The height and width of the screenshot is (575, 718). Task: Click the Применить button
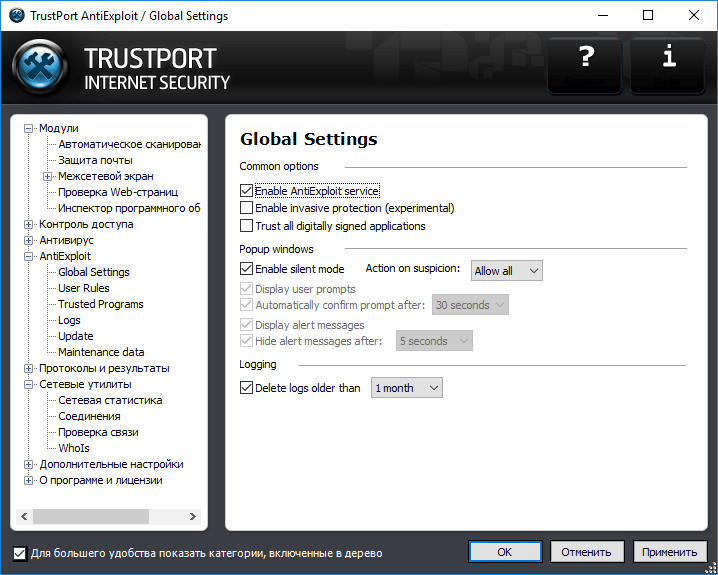tap(669, 552)
